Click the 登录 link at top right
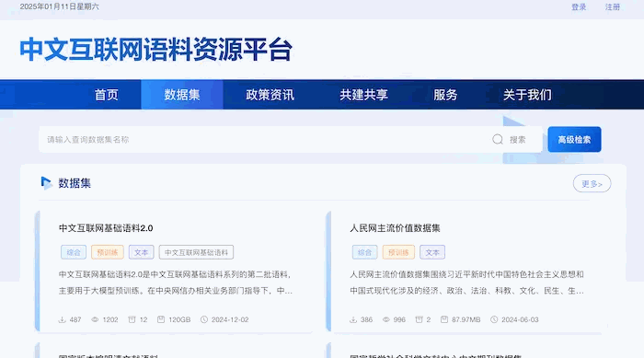This screenshot has height=358, width=644. [579, 7]
